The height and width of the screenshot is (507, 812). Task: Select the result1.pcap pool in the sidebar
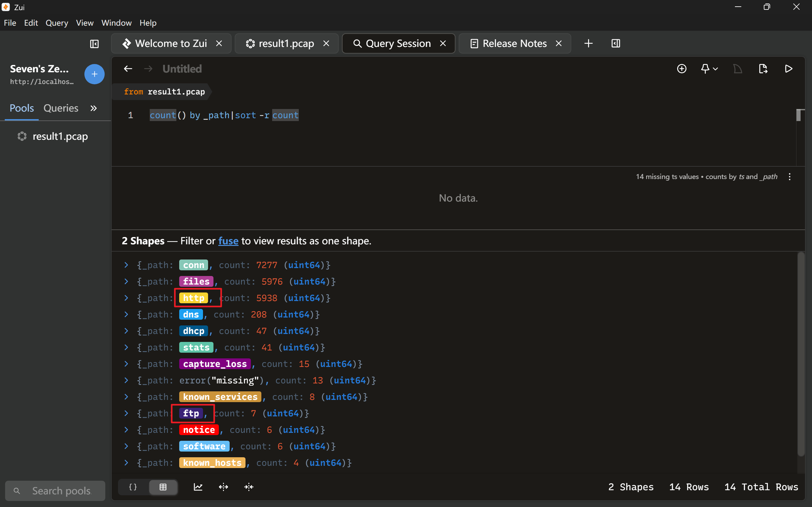(x=60, y=136)
